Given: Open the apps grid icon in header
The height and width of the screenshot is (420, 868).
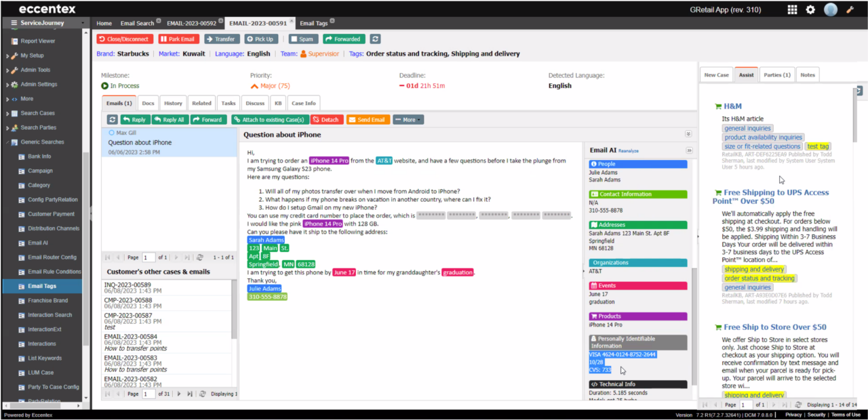Looking at the screenshot, I should click(792, 9).
